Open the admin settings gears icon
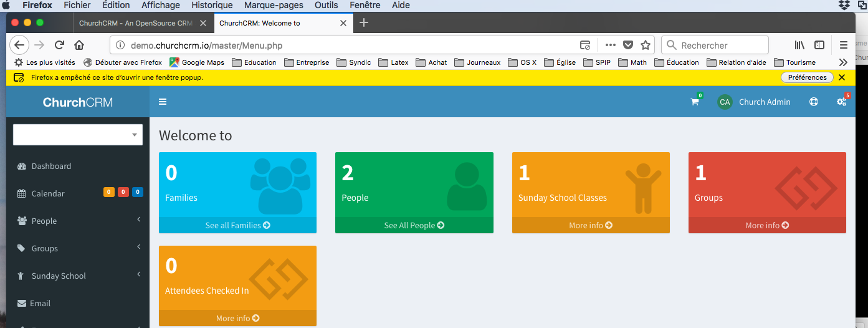The image size is (868, 328). tap(841, 102)
